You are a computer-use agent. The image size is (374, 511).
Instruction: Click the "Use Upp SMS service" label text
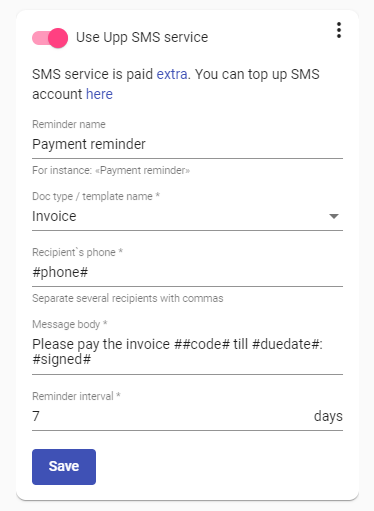pyautogui.click(x=142, y=37)
